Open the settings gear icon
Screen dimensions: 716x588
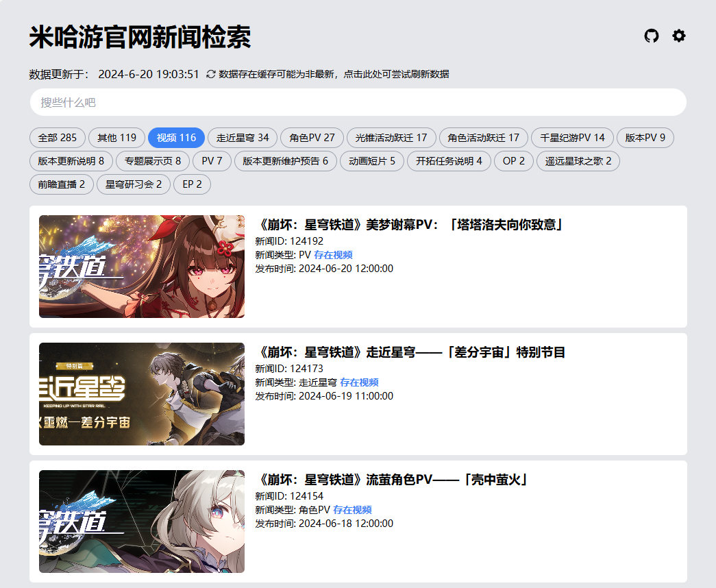(679, 36)
